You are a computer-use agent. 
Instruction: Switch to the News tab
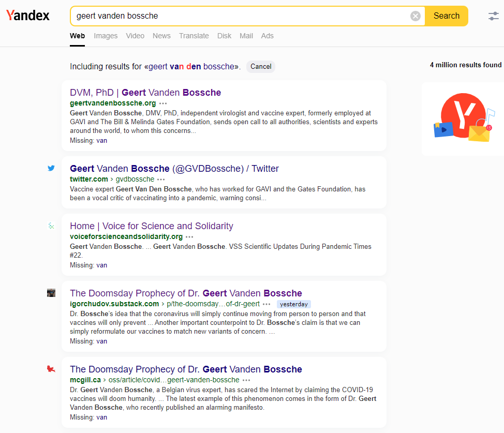(x=161, y=36)
